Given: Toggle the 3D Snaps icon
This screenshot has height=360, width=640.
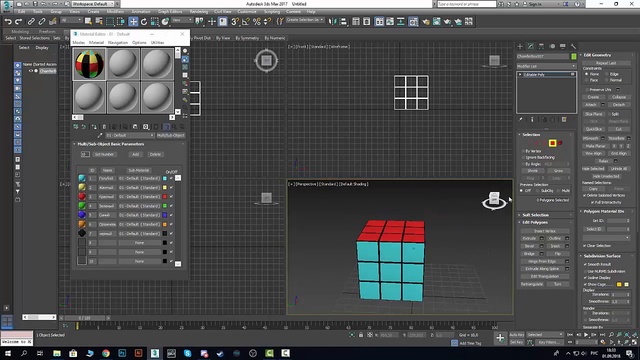Looking at the screenshot, I should [235, 22].
